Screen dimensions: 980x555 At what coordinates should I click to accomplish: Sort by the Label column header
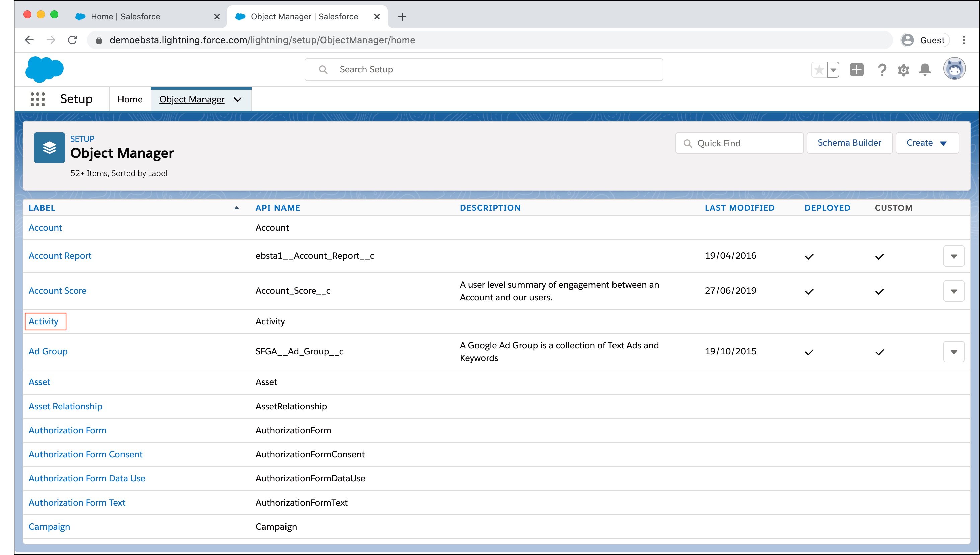(x=42, y=208)
